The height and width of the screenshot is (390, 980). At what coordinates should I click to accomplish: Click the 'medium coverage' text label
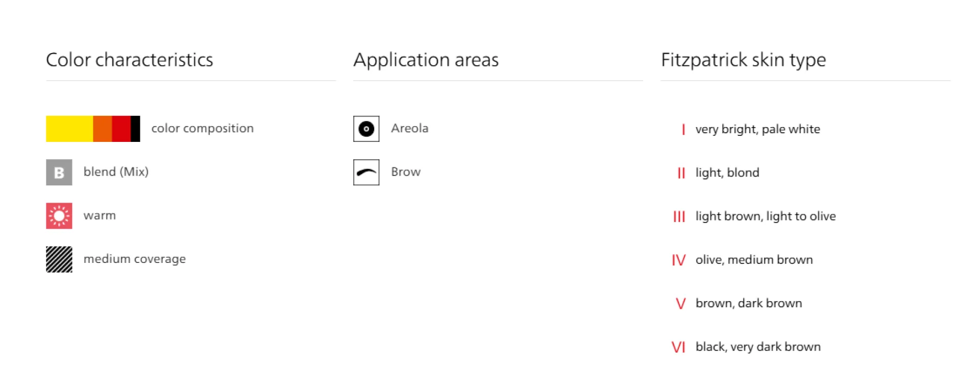click(x=135, y=259)
